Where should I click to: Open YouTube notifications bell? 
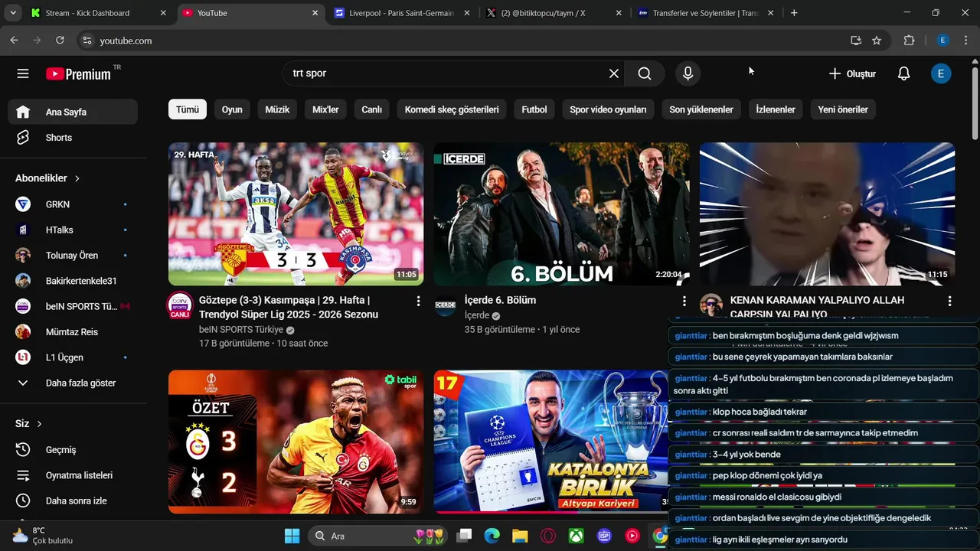903,73
